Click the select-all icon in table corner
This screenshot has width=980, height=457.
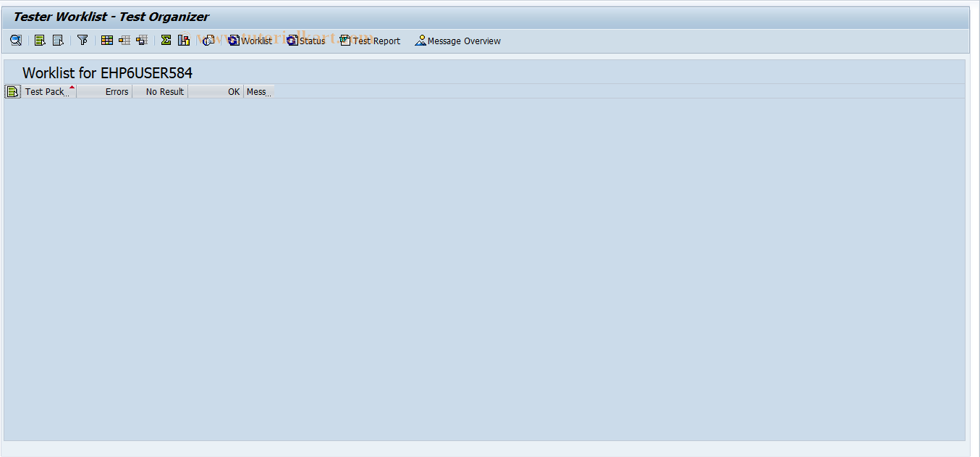point(12,91)
